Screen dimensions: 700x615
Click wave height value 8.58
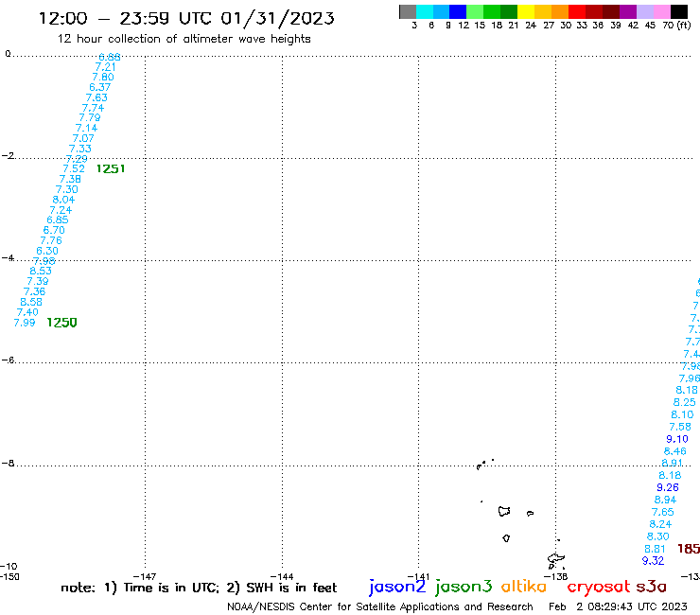click(x=31, y=302)
